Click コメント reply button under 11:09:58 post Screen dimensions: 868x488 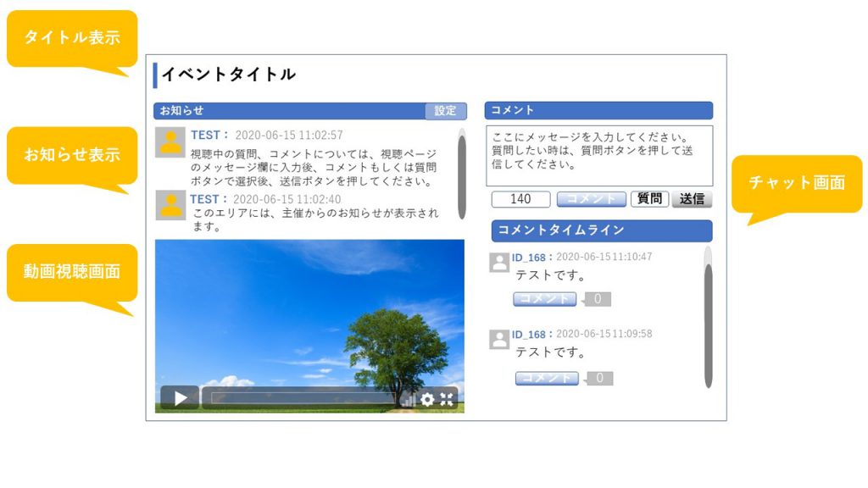point(547,378)
